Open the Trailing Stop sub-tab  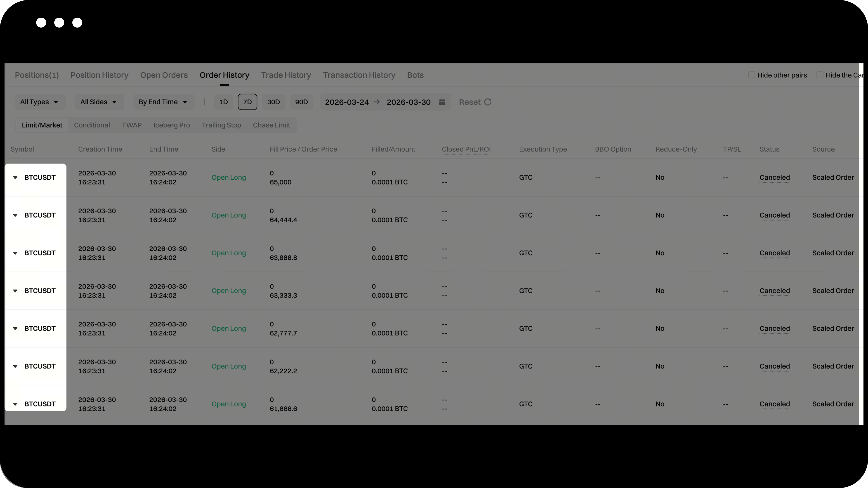pos(221,125)
